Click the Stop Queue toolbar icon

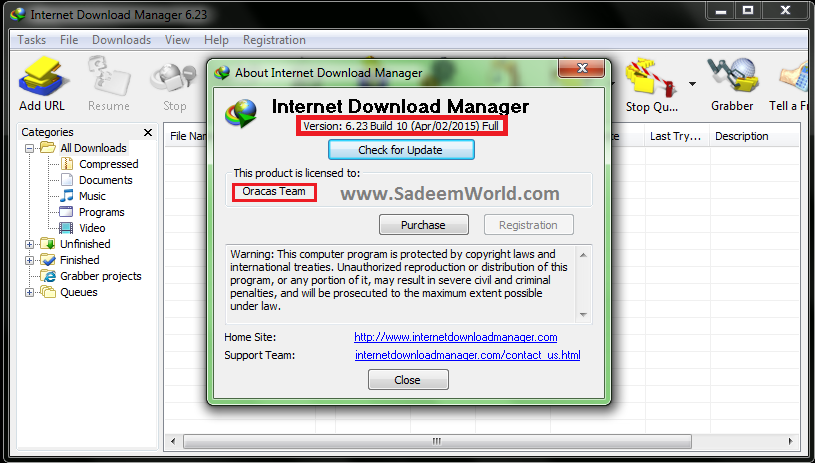tap(651, 79)
